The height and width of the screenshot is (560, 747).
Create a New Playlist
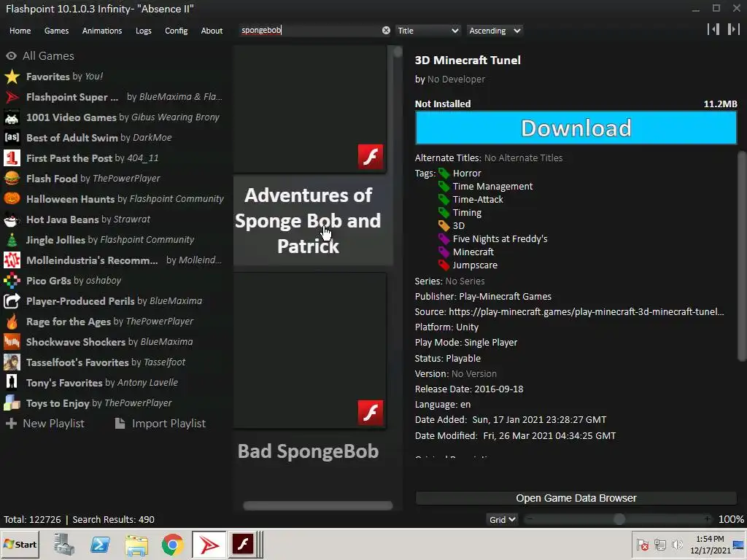point(44,424)
